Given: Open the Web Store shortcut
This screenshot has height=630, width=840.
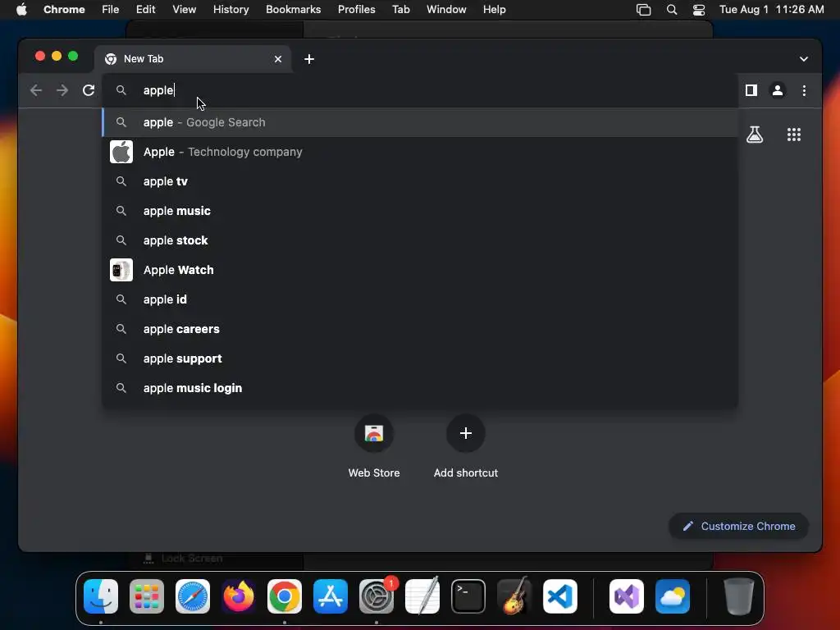Looking at the screenshot, I should [374, 446].
